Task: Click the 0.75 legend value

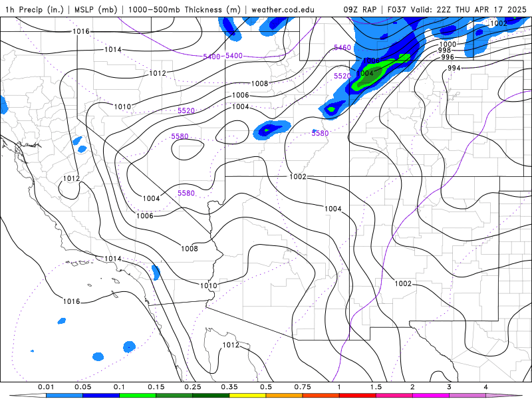Action: 303,387
